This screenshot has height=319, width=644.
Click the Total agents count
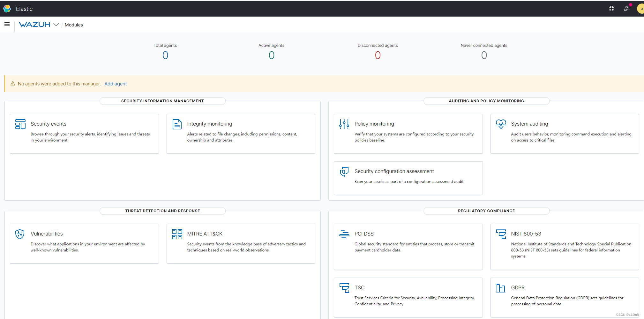165,55
